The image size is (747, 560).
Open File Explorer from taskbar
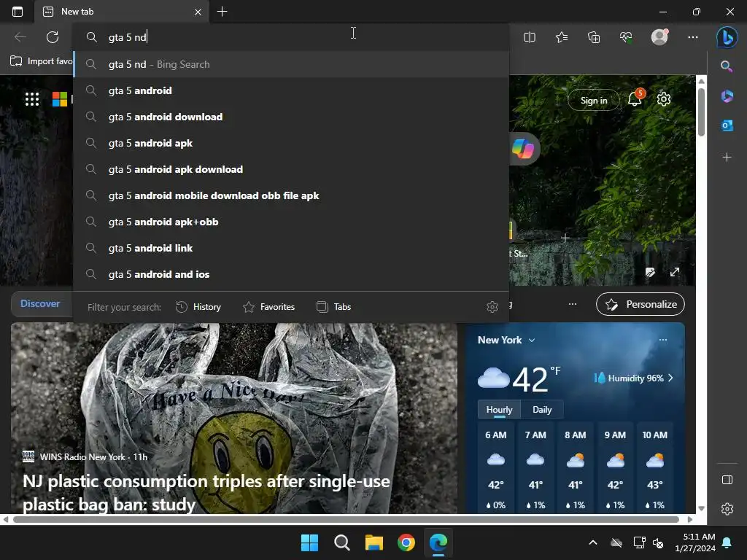coord(374,542)
